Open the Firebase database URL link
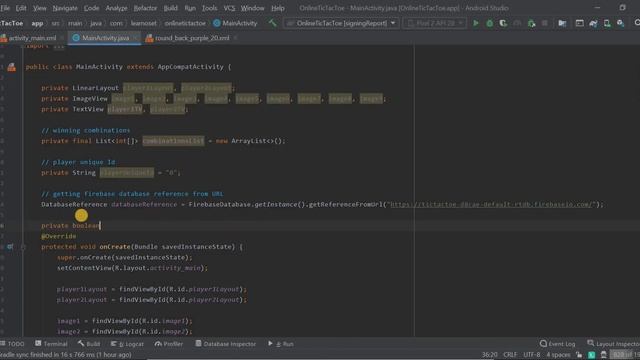This screenshot has height=360, width=640. pos(491,204)
